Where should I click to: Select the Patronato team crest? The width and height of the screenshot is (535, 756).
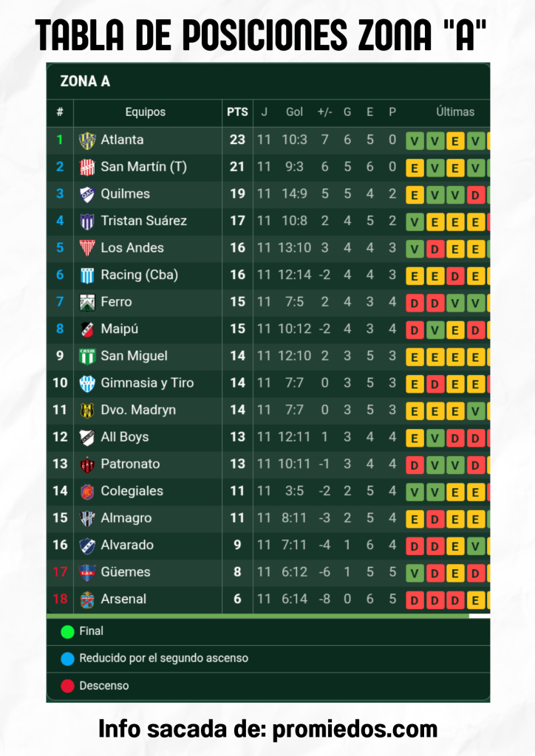[x=87, y=464]
